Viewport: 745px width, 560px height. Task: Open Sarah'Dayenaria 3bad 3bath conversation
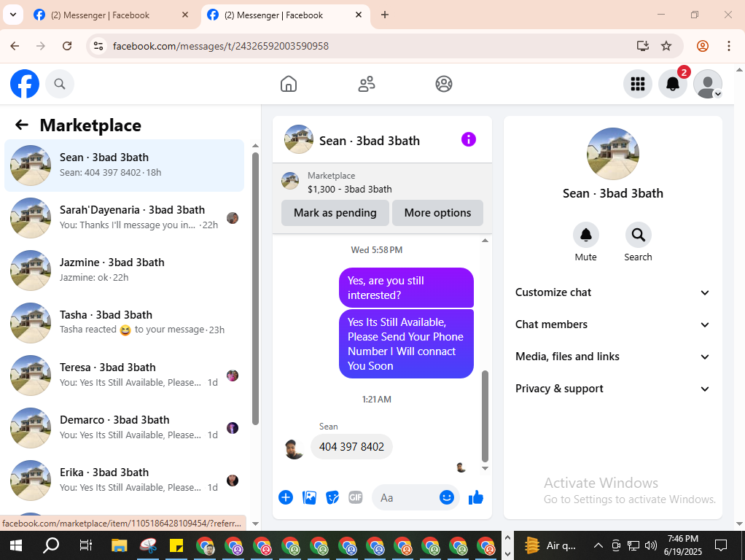125,218
